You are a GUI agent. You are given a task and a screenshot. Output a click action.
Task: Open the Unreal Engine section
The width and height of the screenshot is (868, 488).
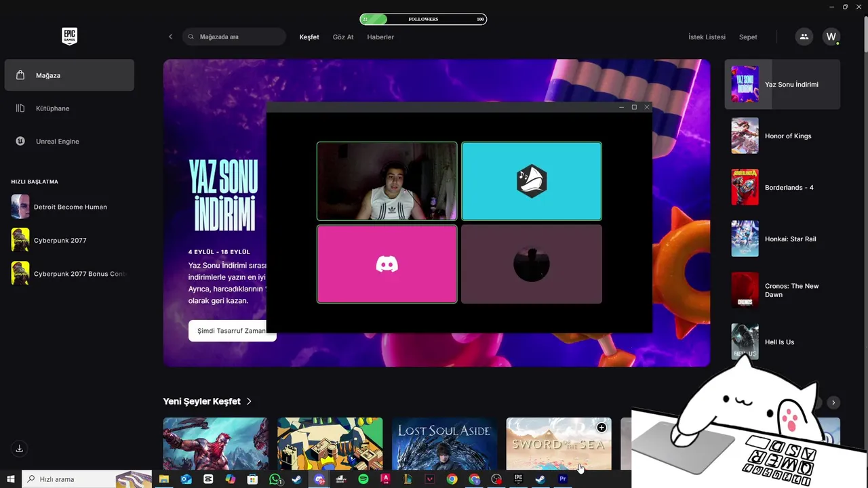tap(69, 141)
